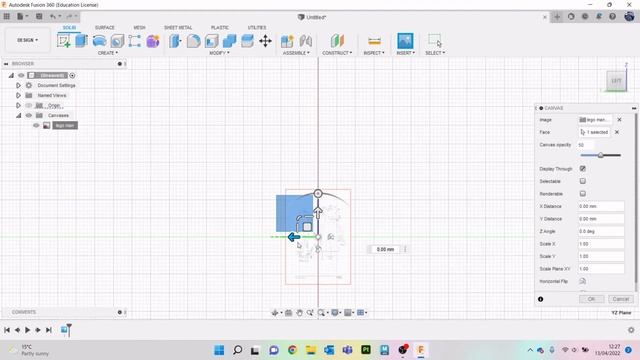640x360 pixels.
Task: Select the Offset Face tool
Action: (247, 41)
